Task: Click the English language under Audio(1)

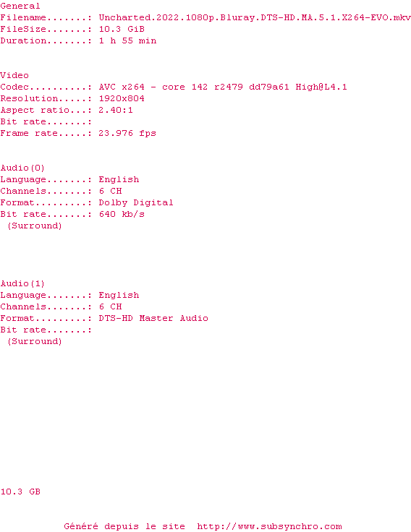Action: pos(119,295)
